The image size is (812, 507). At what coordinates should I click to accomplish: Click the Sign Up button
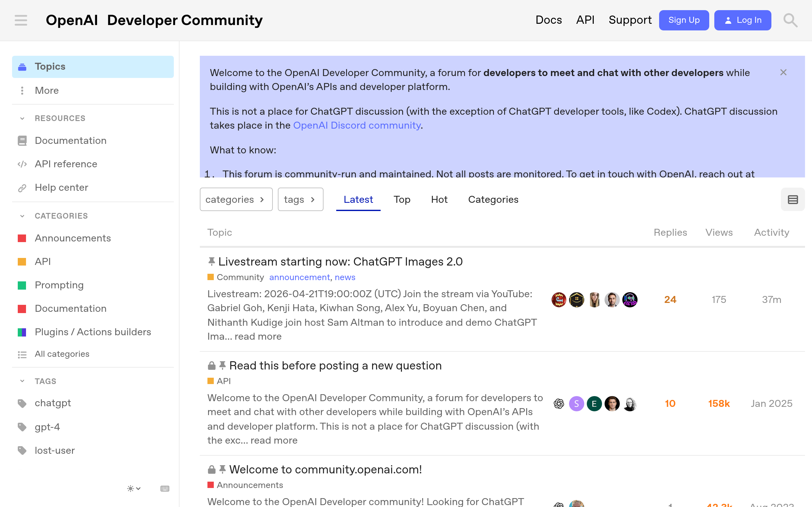pos(684,20)
